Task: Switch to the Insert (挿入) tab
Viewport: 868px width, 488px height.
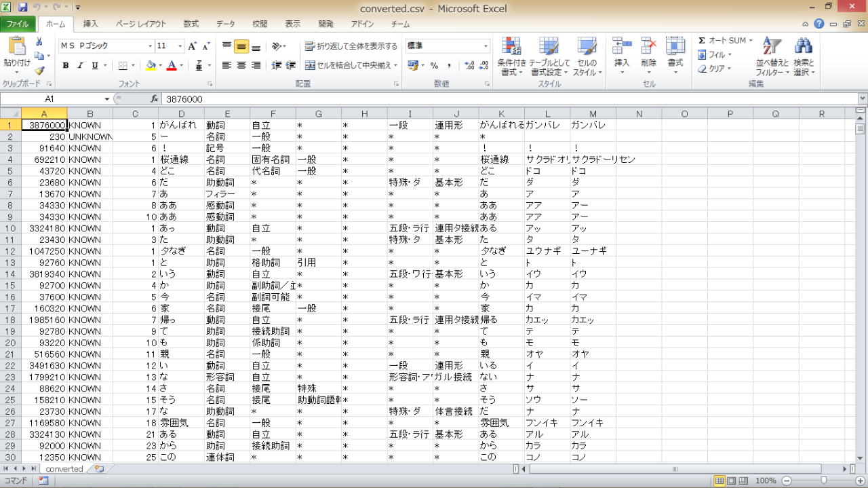Action: pyautogui.click(x=90, y=24)
